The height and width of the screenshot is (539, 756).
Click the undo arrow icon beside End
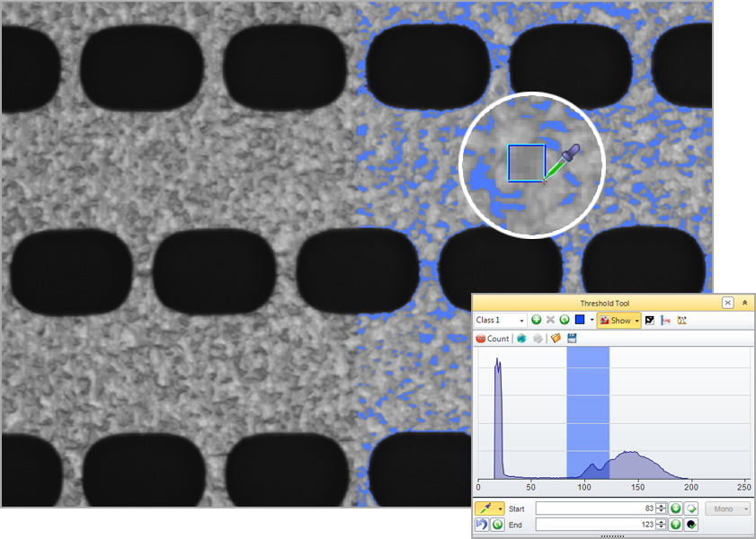pos(482,525)
